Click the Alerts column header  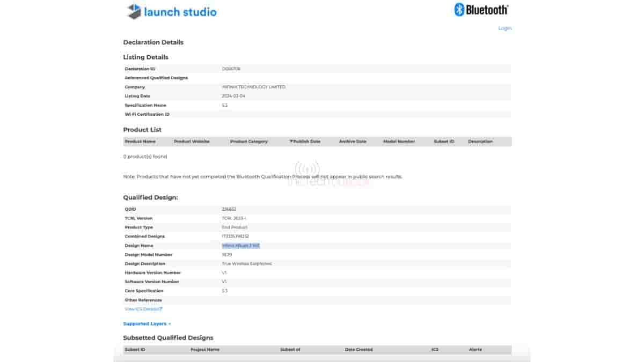point(475,350)
